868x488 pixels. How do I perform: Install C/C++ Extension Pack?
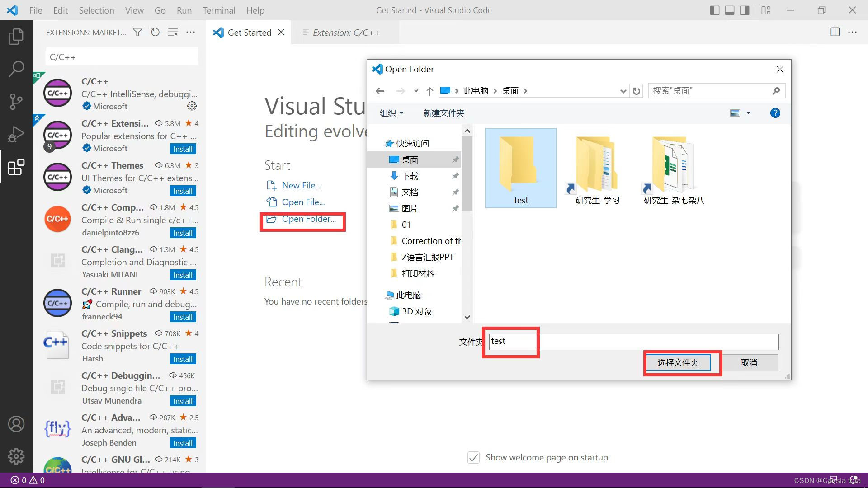pos(183,149)
